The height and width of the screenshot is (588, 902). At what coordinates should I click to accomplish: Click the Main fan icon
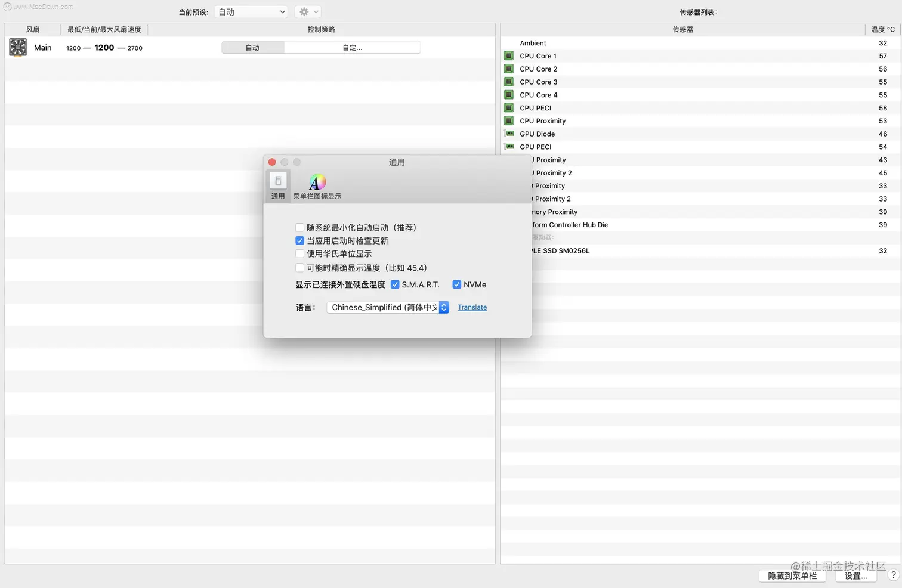tap(18, 47)
